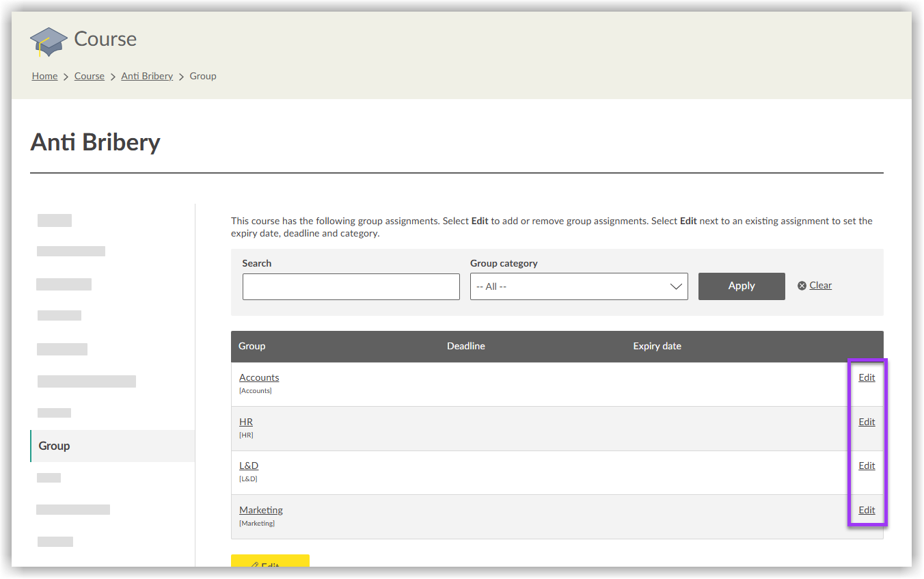Edit the Accounts group assignment
The height and width of the screenshot is (579, 924).
click(x=867, y=377)
